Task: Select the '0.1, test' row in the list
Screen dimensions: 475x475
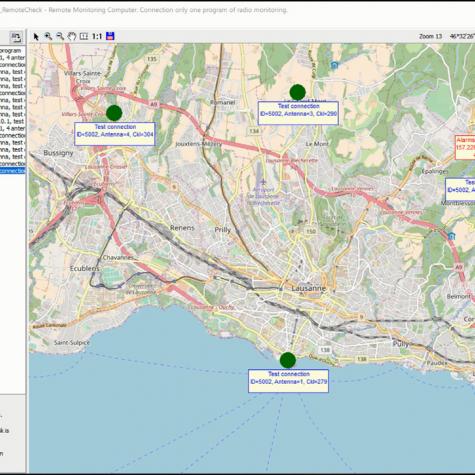Action: click(13, 121)
